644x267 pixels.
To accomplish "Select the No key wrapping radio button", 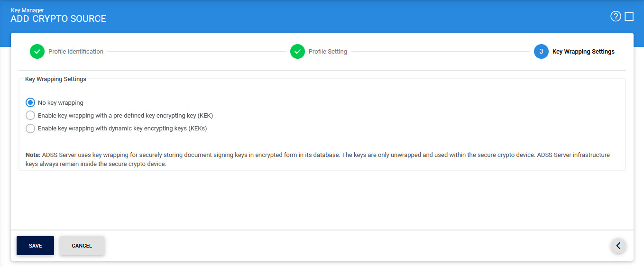I will coord(30,102).
